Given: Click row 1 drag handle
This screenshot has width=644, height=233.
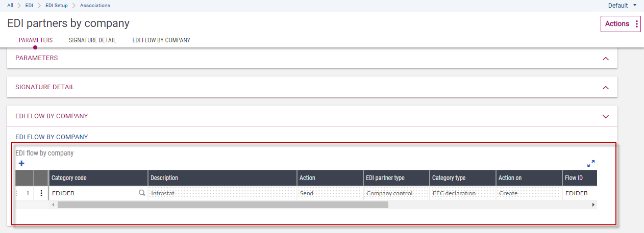Looking at the screenshot, I should 17,193.
